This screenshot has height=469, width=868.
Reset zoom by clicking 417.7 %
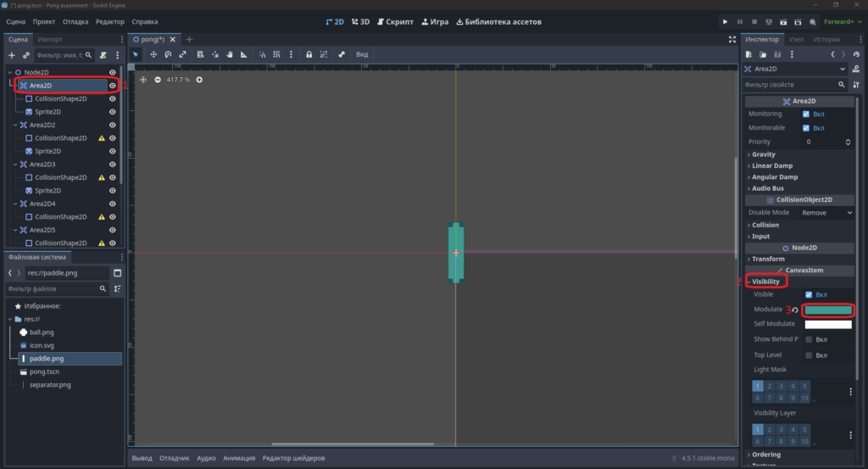coord(178,80)
